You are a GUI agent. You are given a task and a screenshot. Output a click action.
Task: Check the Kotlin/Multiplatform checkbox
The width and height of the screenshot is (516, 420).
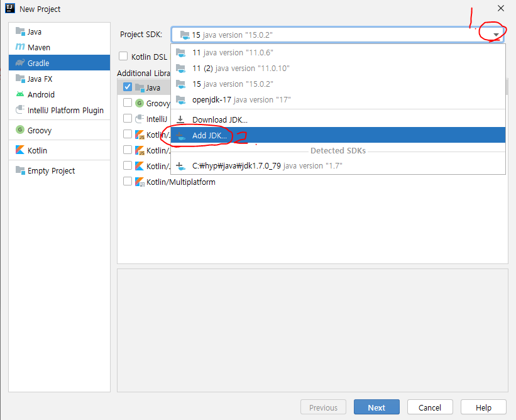point(128,181)
